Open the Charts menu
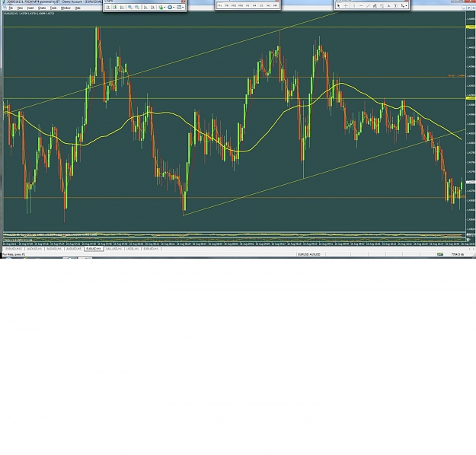Viewport: 476px width, 455px height. tap(42, 8)
